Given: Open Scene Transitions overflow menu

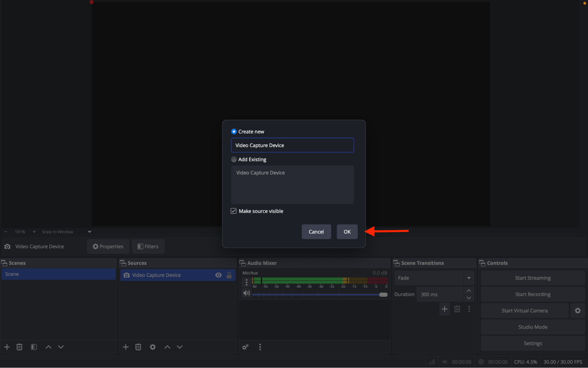Looking at the screenshot, I should coord(469,309).
